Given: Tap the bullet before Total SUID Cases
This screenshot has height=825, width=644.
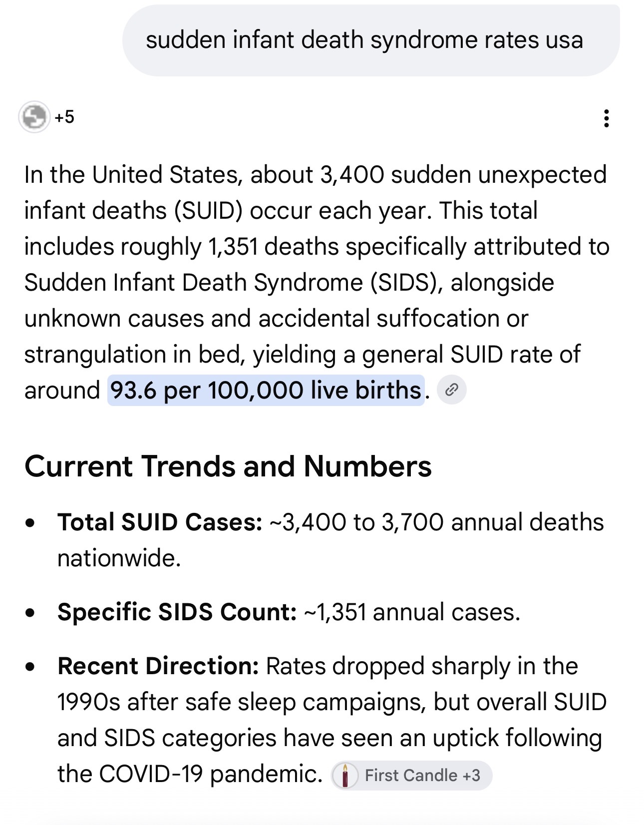Looking at the screenshot, I should pos(31,523).
